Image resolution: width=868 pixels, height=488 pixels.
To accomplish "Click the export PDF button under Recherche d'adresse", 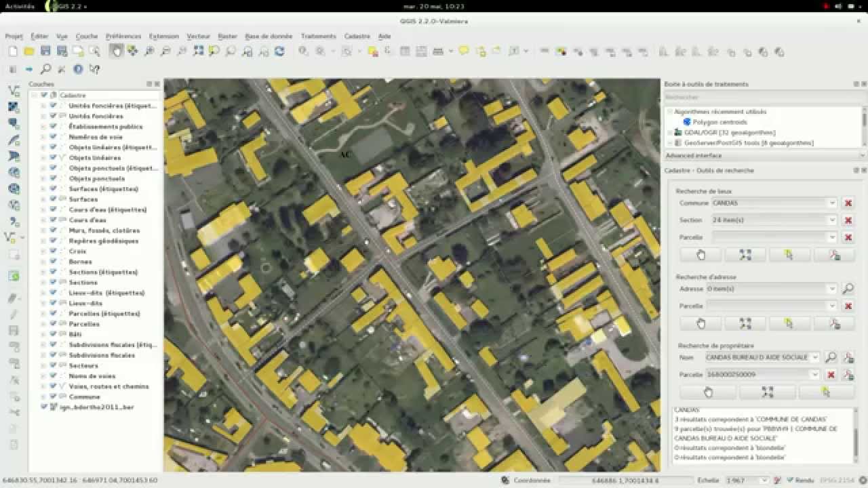I will [834, 323].
